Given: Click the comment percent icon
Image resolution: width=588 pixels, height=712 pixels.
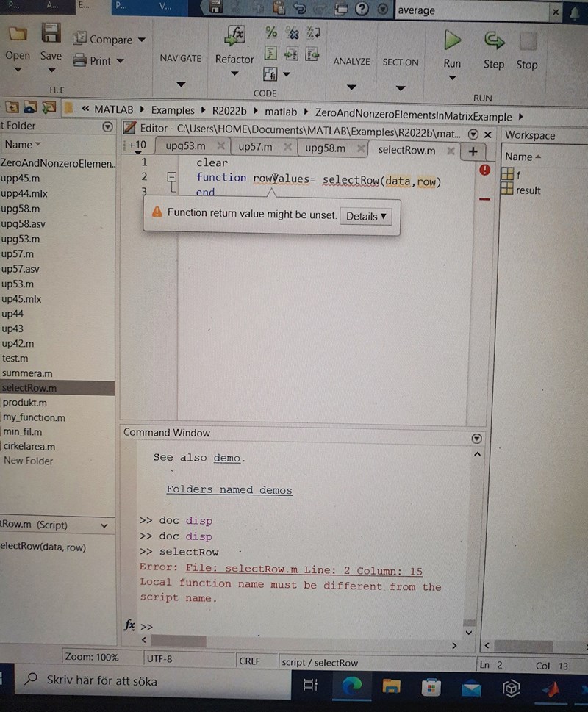Looking at the screenshot, I should [271, 32].
